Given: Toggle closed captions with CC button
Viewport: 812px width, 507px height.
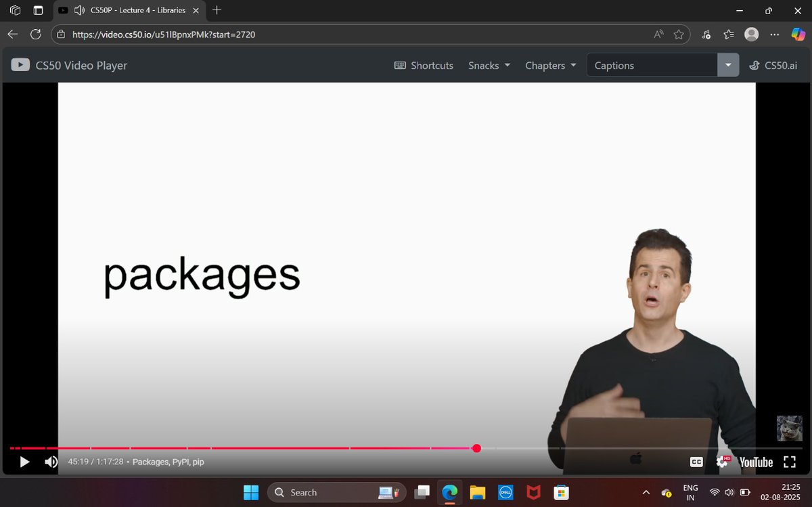Looking at the screenshot, I should 696,462.
